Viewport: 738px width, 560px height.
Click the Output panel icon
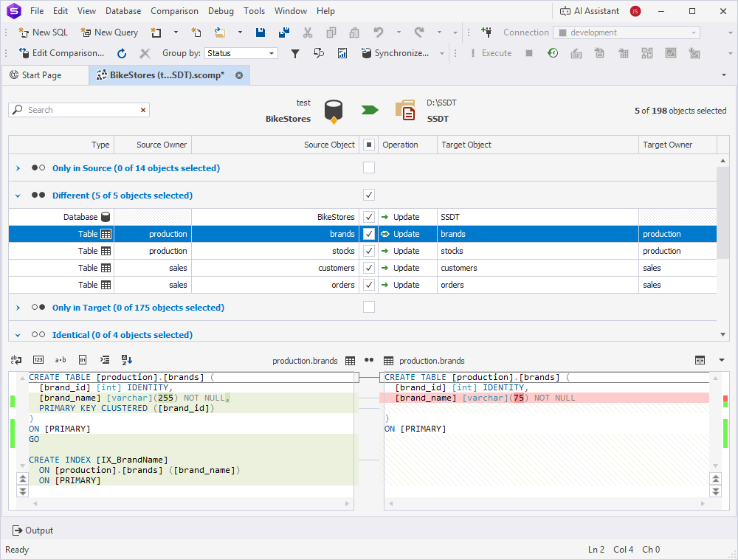(18, 530)
